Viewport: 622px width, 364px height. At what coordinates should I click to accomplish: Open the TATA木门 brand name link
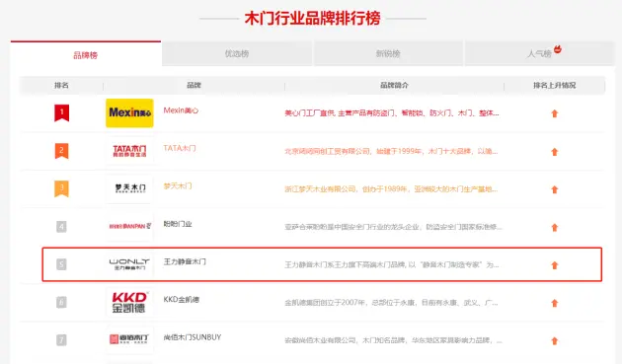[180, 148]
